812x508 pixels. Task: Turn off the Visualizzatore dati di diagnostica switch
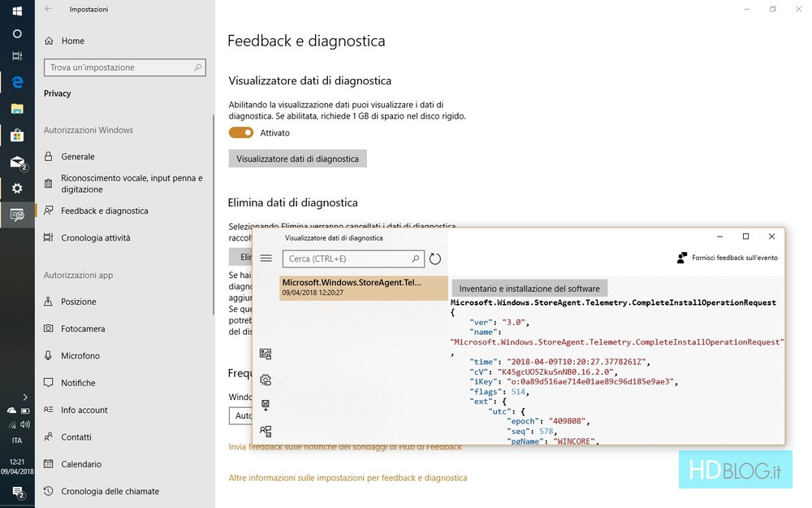point(241,132)
